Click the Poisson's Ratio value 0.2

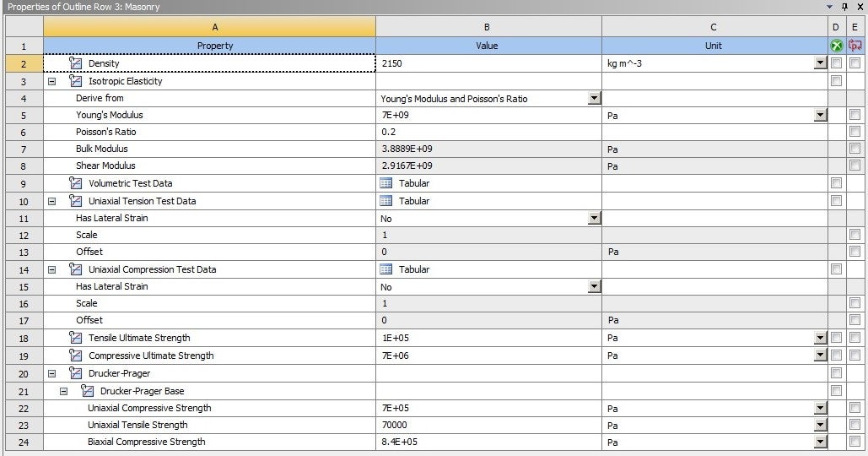pos(488,132)
